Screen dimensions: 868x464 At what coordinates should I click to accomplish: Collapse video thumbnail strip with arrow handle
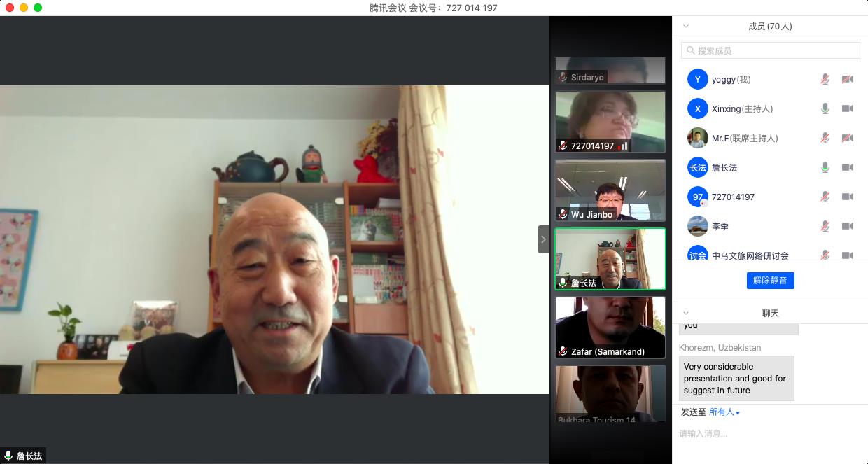543,239
